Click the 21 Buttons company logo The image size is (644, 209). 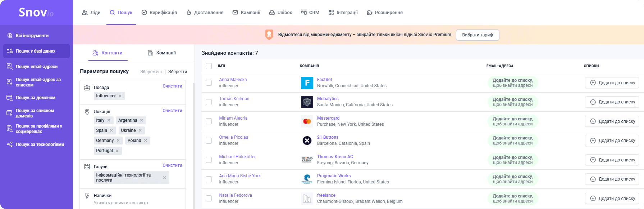click(x=307, y=141)
